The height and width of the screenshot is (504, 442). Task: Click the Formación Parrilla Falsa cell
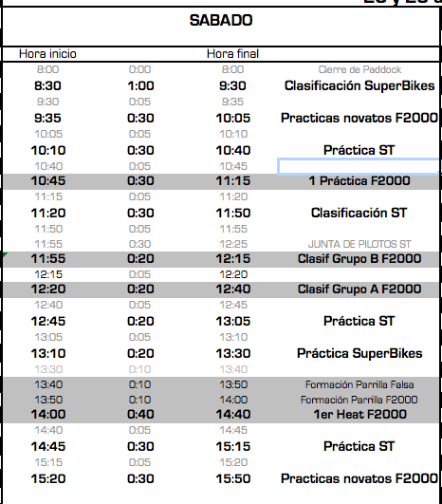[x=359, y=384]
